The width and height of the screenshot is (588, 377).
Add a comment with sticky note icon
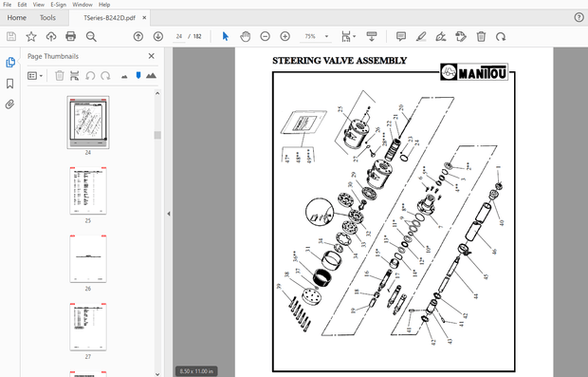click(401, 36)
